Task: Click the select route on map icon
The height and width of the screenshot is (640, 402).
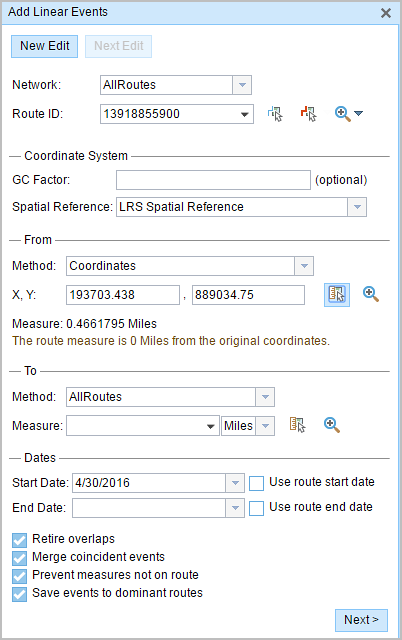Action: (275, 114)
